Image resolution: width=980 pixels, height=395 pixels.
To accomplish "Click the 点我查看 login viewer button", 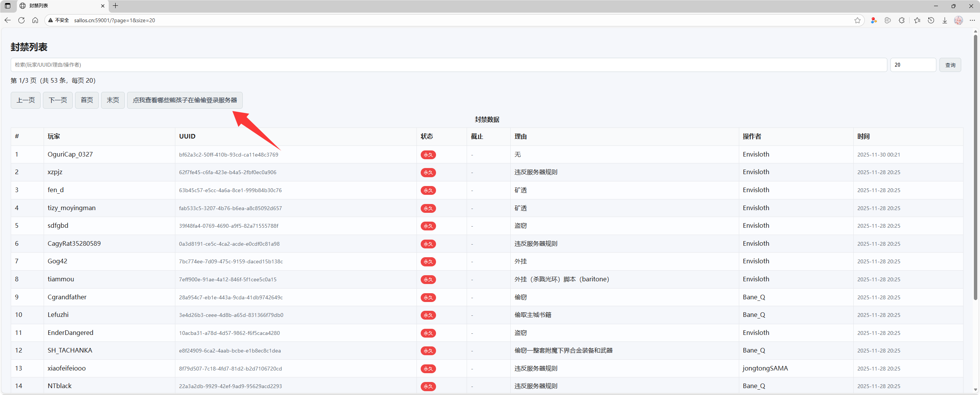I will 185,100.
